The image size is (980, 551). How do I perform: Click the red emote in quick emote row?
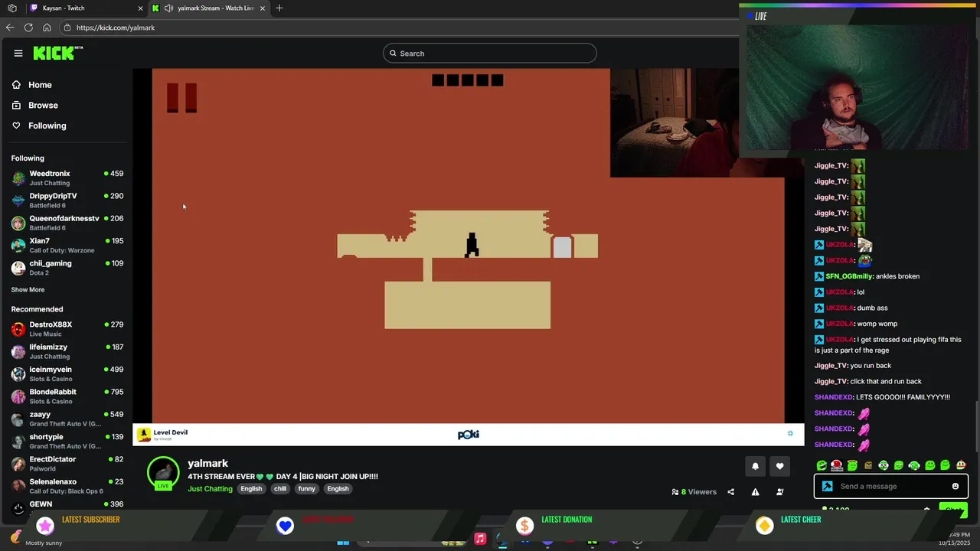[x=837, y=465]
